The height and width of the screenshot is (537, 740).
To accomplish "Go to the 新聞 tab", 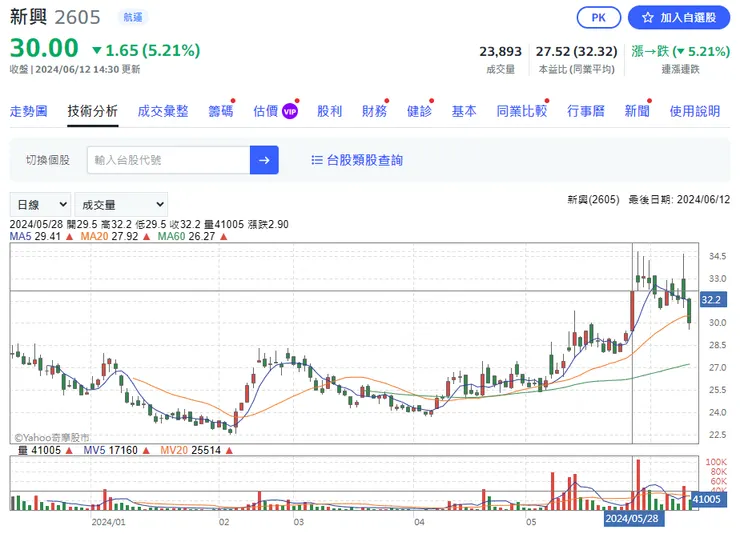I will pyautogui.click(x=637, y=111).
